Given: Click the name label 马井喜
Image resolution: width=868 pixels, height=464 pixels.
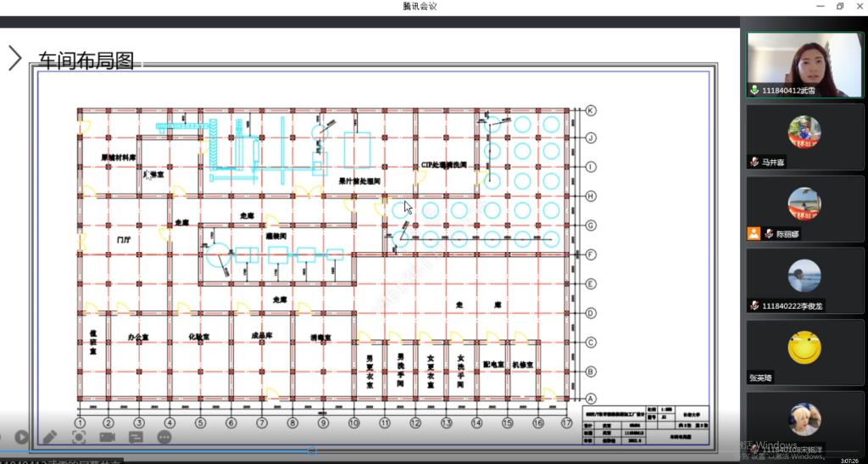Looking at the screenshot, I should coord(773,162).
